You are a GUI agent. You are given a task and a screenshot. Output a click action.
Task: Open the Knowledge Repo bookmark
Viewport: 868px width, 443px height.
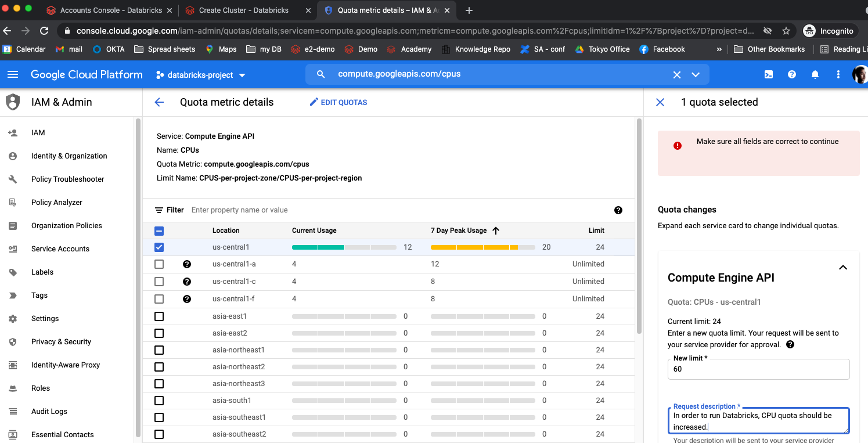coord(476,49)
